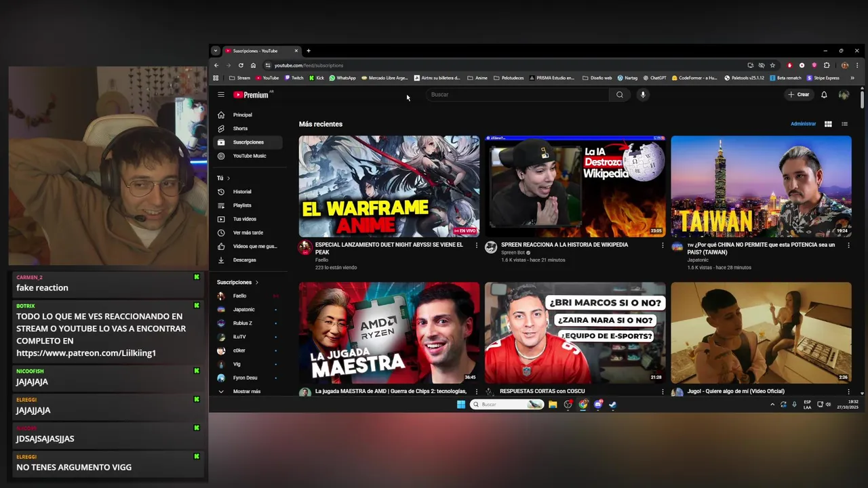Open options menu for La jugada MAESTRA video

pos(476,392)
